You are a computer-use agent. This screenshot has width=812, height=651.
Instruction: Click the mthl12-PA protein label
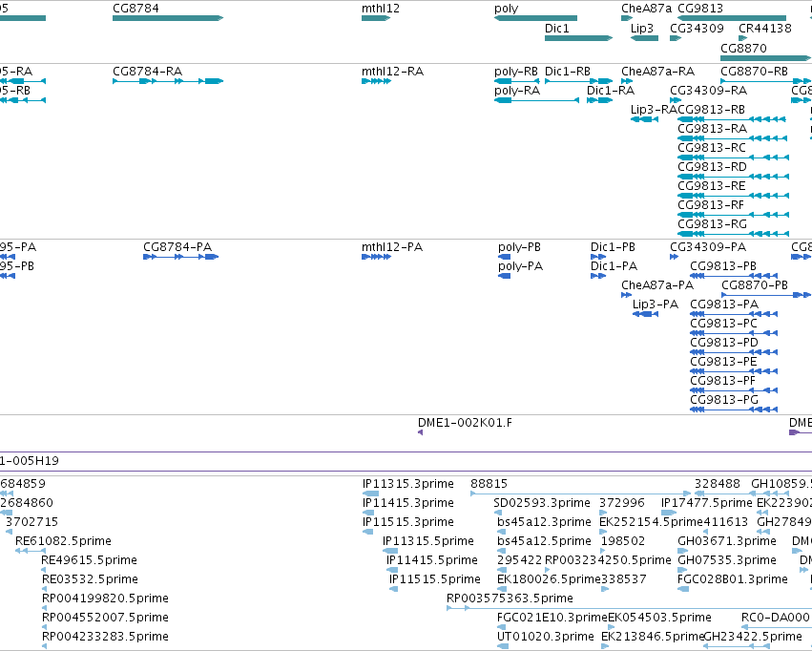pyautogui.click(x=392, y=247)
